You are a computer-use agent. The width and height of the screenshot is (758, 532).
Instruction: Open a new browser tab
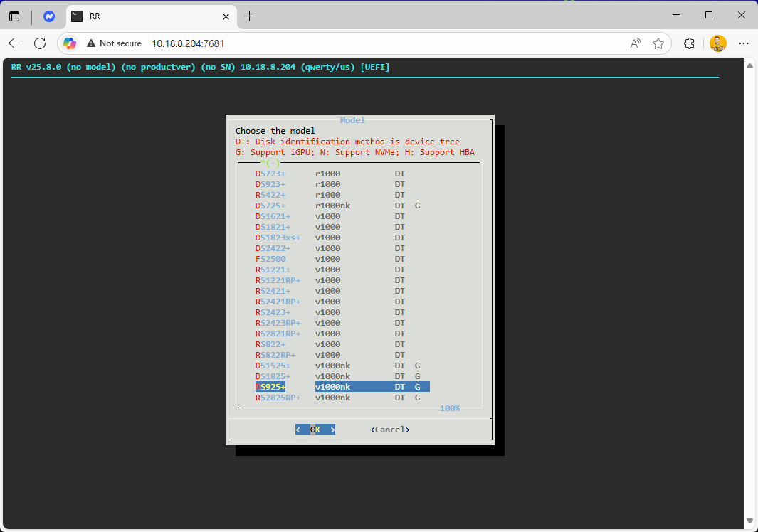point(249,16)
